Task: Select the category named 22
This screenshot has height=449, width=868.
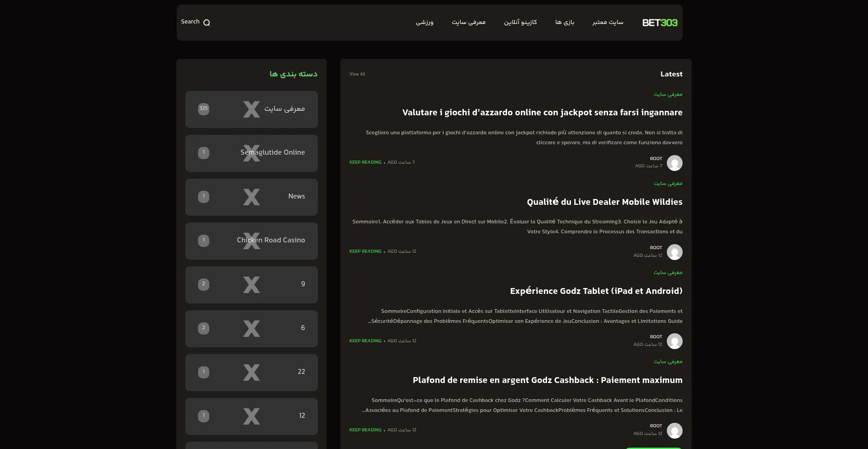Action: [301, 372]
